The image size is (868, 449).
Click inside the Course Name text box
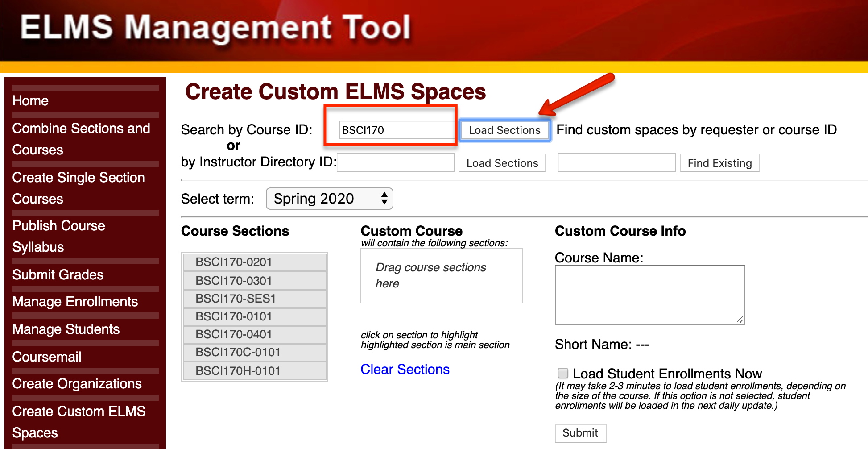pos(649,295)
